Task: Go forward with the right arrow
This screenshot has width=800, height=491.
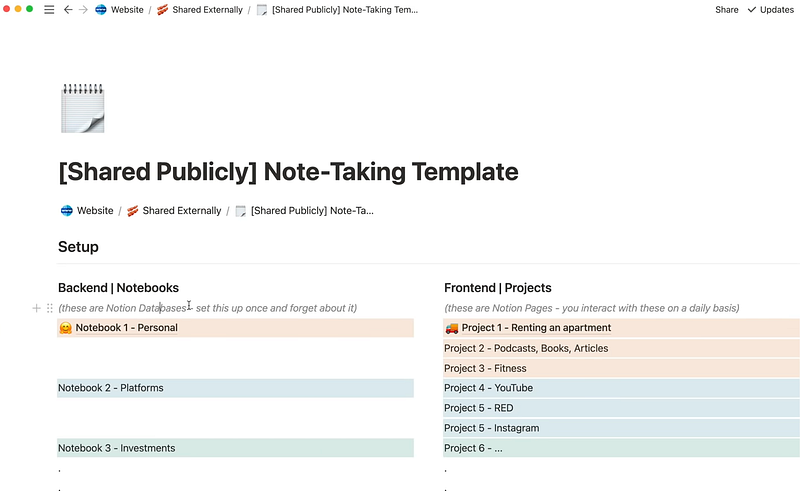Action: 83,10
